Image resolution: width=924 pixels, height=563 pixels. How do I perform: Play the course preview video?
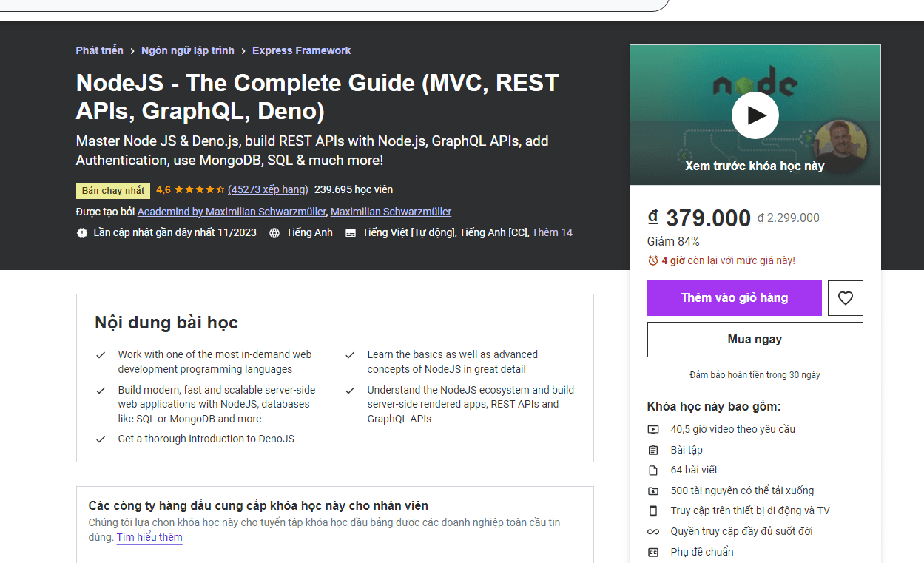click(755, 115)
